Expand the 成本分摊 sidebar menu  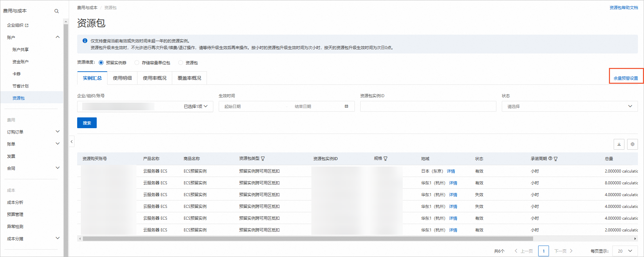pyautogui.click(x=58, y=238)
